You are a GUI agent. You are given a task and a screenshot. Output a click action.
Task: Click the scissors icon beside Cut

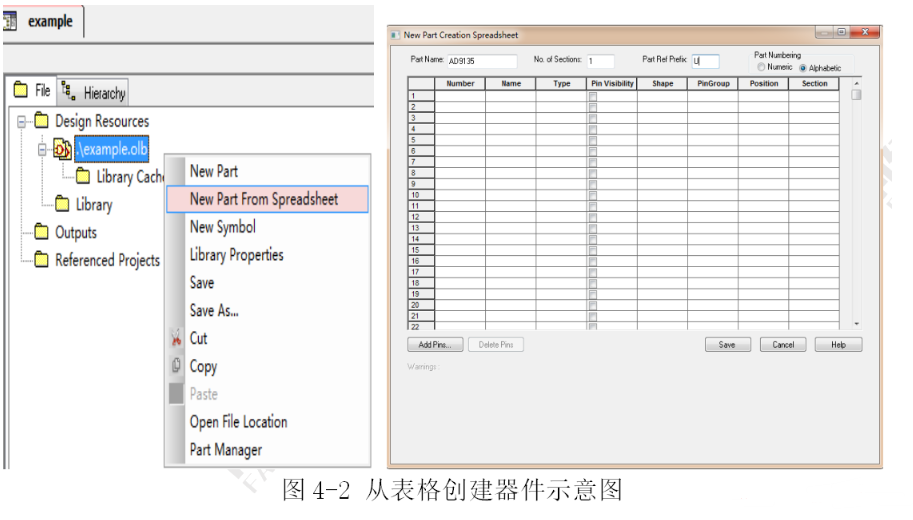176,338
